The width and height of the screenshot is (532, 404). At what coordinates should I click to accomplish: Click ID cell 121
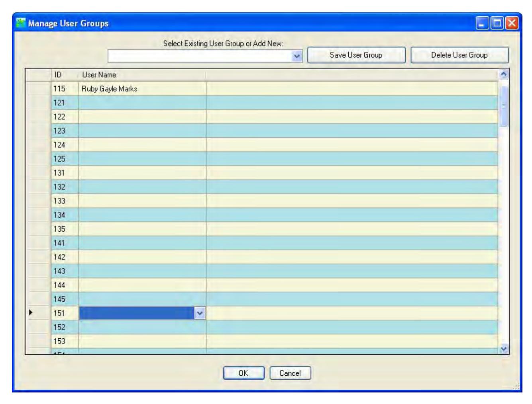point(65,103)
